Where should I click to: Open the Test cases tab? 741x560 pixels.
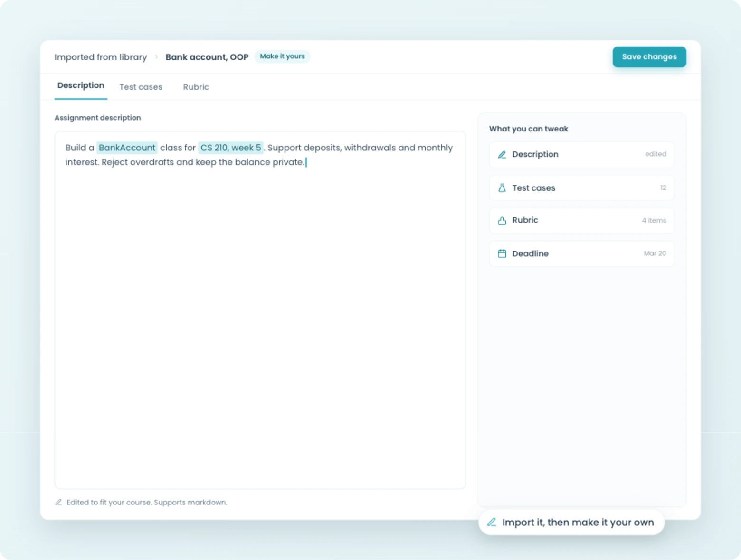tap(141, 87)
